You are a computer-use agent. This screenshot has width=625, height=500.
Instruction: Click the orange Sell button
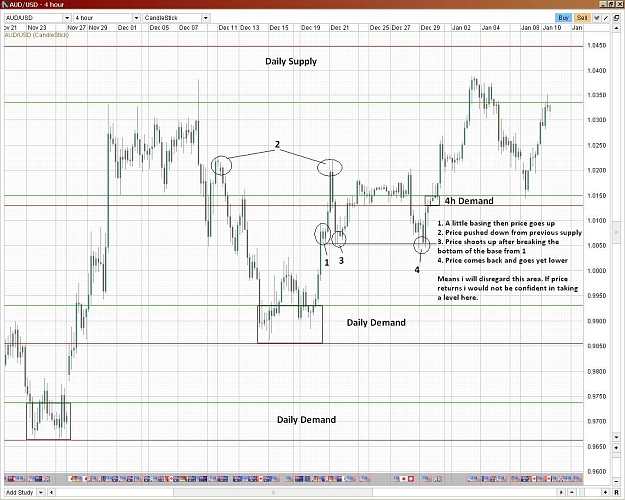tap(582, 18)
